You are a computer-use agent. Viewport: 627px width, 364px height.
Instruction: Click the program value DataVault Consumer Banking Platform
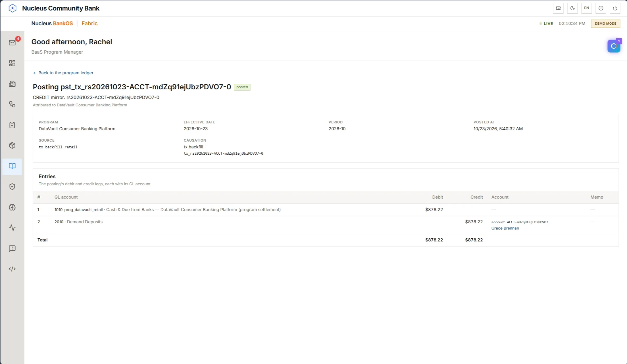[77, 129]
